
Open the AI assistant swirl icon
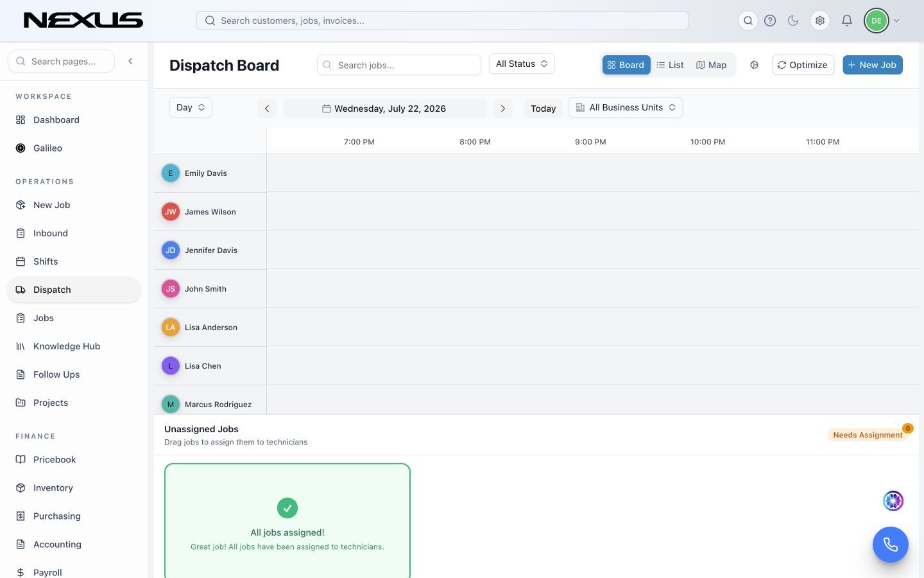pyautogui.click(x=893, y=501)
